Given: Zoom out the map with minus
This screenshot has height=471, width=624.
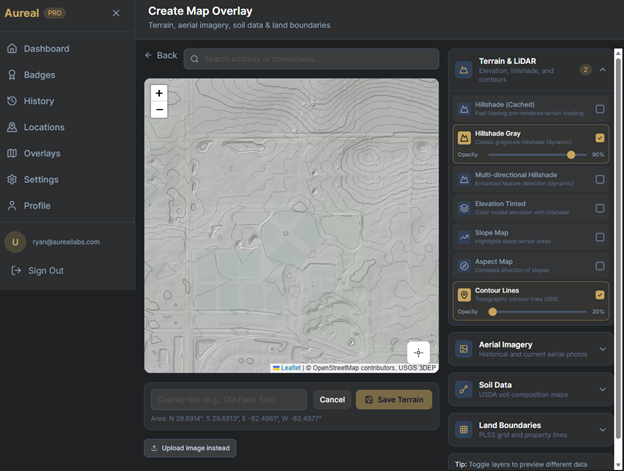Looking at the screenshot, I should click(x=159, y=109).
